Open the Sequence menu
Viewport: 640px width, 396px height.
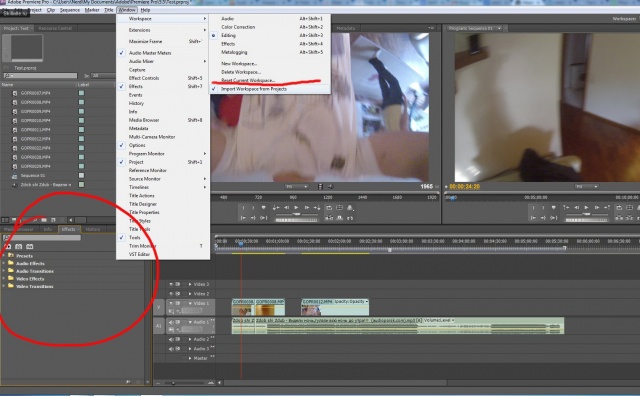point(69,10)
